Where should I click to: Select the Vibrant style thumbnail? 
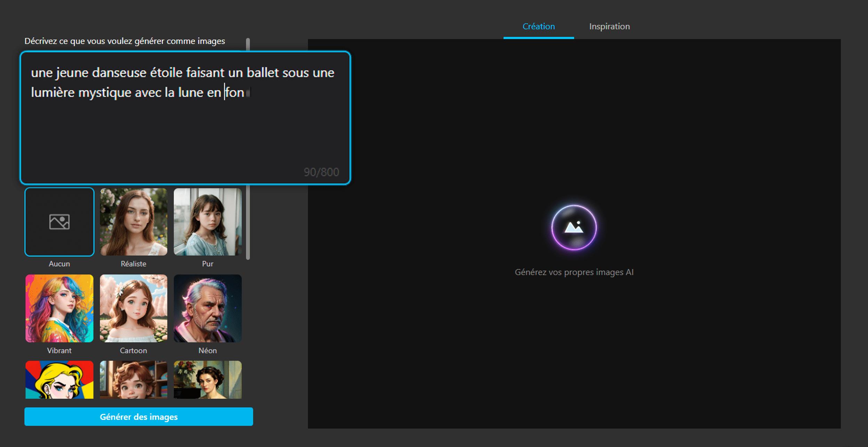pyautogui.click(x=59, y=308)
